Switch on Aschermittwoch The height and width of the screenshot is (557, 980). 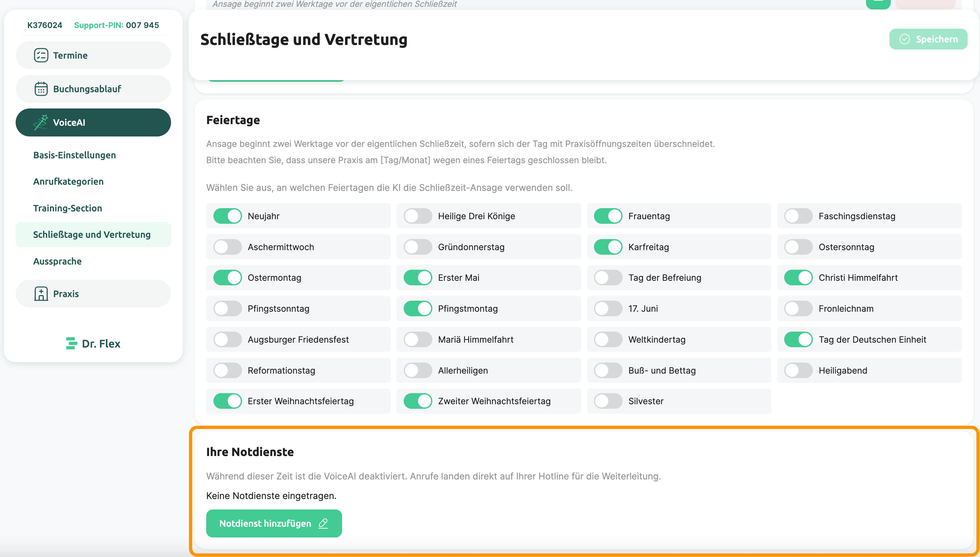click(x=228, y=247)
